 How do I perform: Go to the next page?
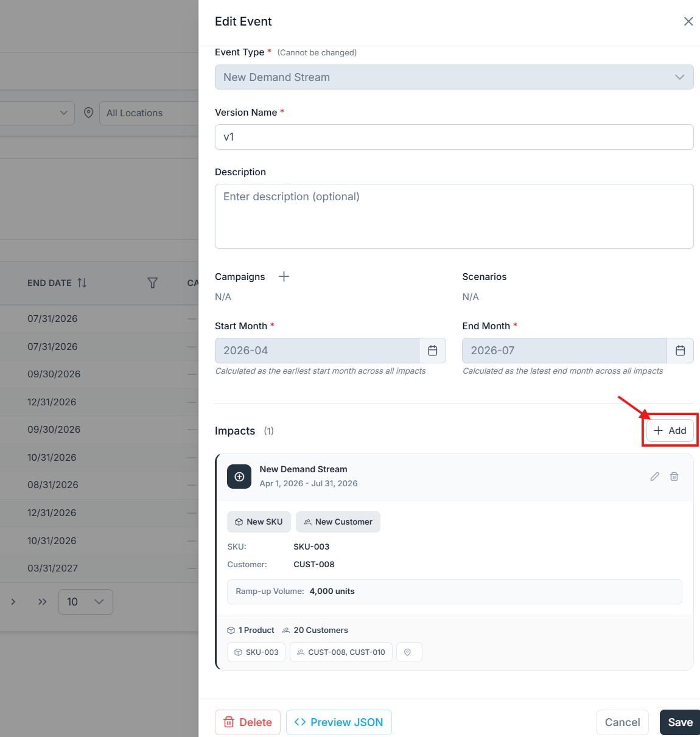[x=13, y=602]
